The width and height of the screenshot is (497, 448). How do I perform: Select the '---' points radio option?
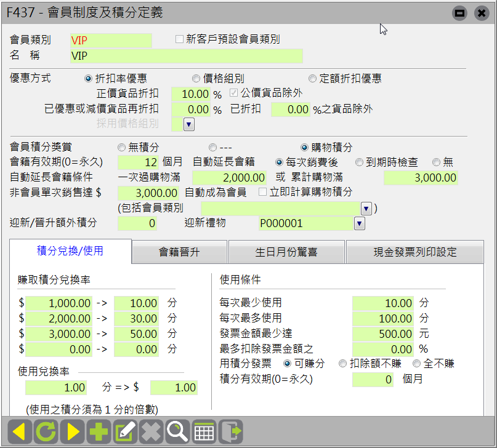[x=212, y=148]
